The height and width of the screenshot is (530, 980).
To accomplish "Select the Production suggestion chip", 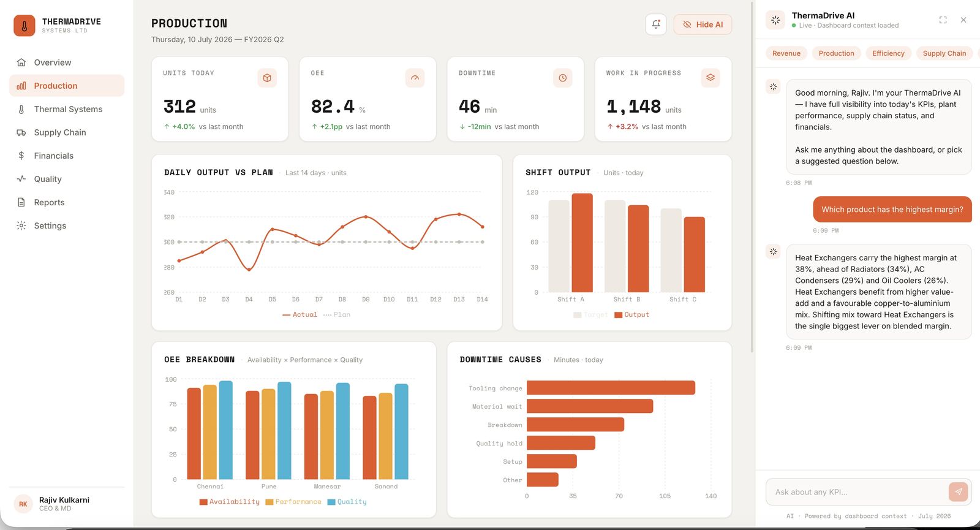I will click(x=836, y=53).
